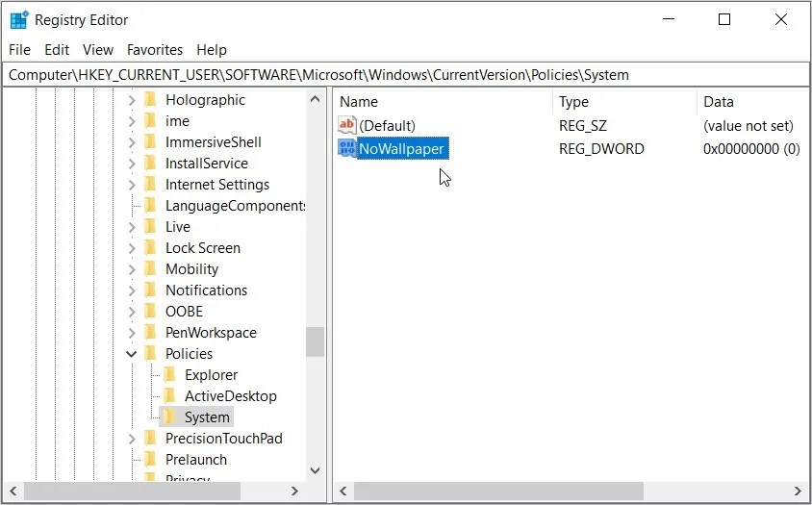Select the System key in tree
This screenshot has width=812, height=505.
click(207, 417)
